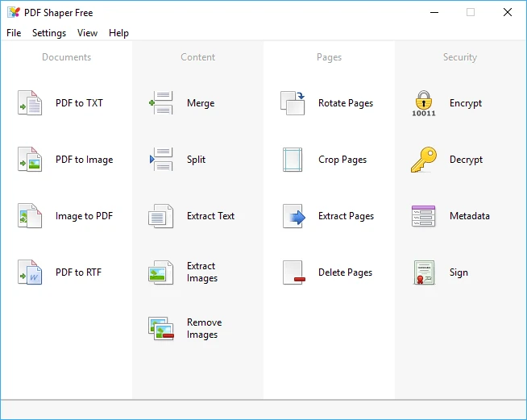527x420 pixels.
Task: Open Extract Text via its label
Action: coord(211,216)
